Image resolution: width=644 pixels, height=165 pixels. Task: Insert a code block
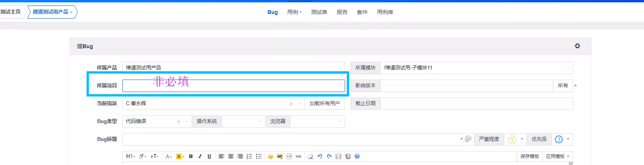coord(289,156)
